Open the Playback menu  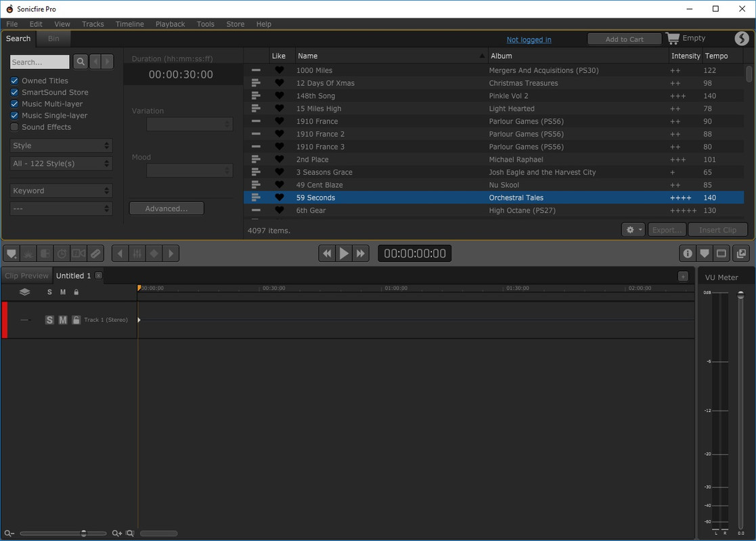point(170,24)
